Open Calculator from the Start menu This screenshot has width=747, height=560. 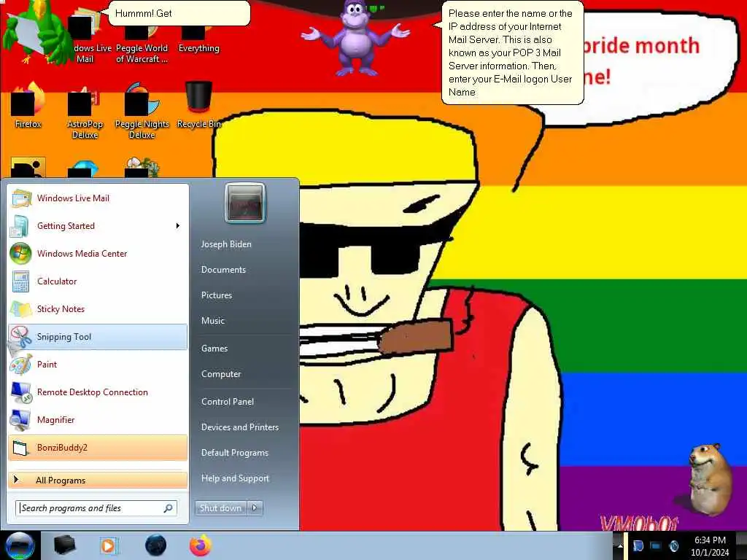(x=98, y=281)
